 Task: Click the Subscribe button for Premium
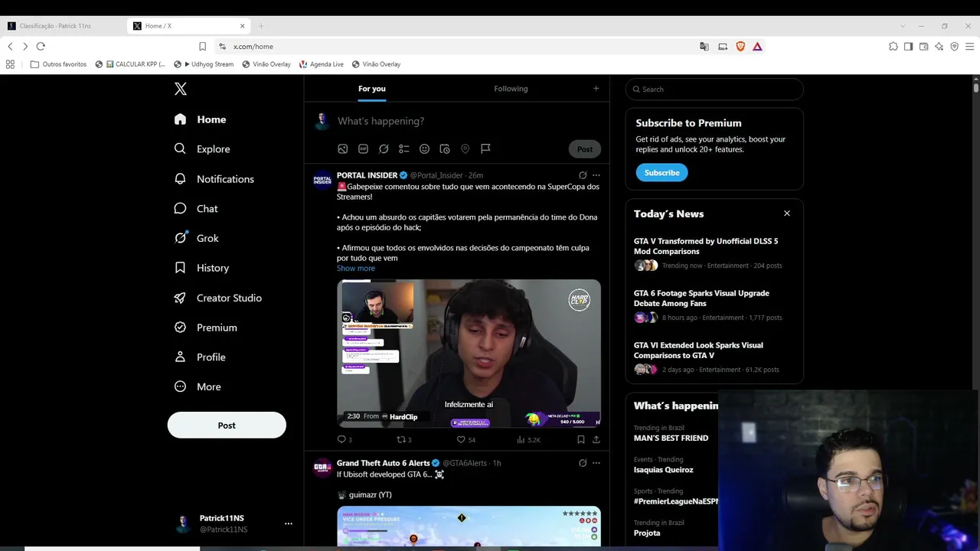[661, 173]
